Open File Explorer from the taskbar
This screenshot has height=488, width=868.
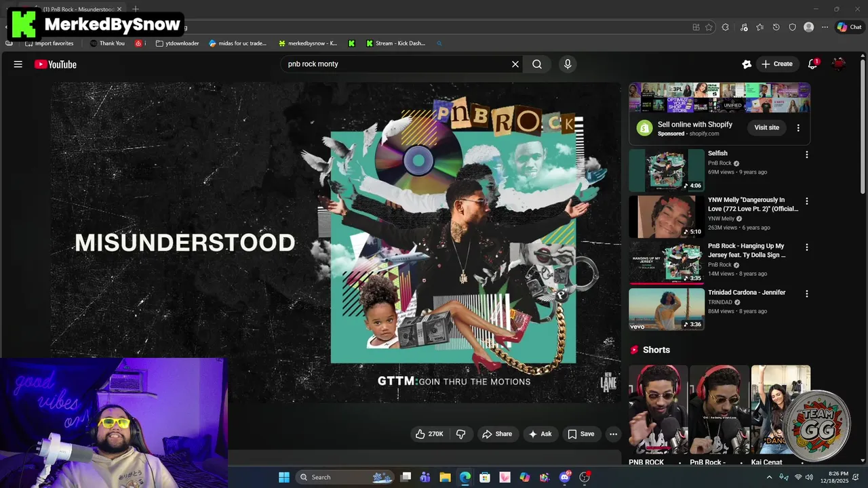pyautogui.click(x=445, y=477)
